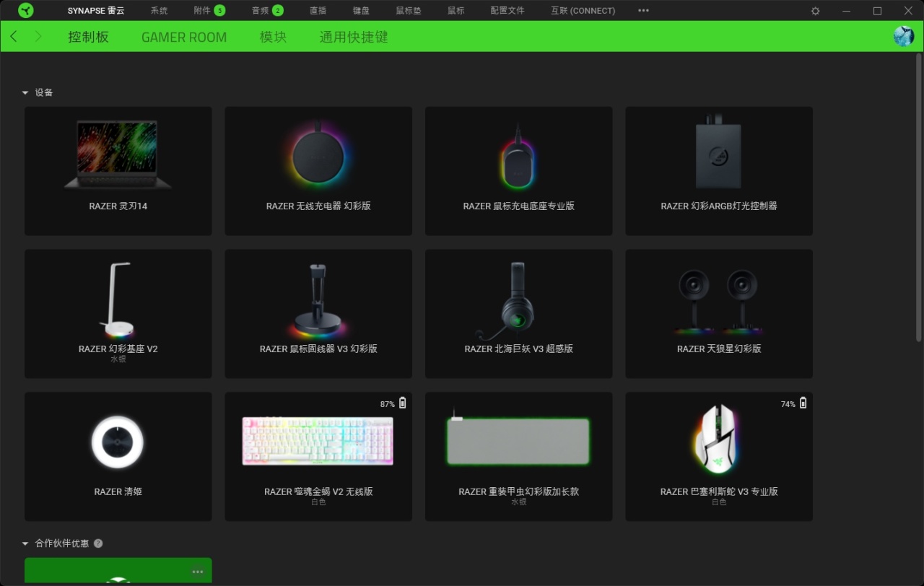The height and width of the screenshot is (586, 924).
Task: Open the GAMER ROOM subtab
Action: [184, 37]
